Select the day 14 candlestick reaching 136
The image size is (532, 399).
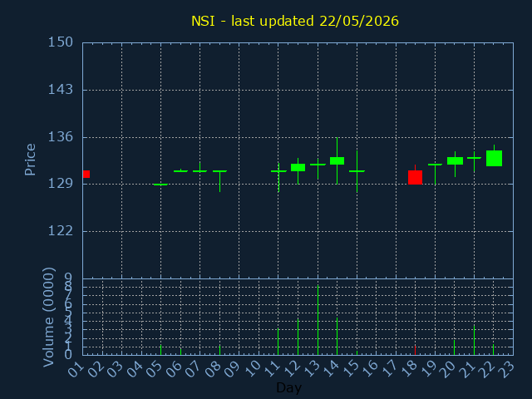[337, 160]
